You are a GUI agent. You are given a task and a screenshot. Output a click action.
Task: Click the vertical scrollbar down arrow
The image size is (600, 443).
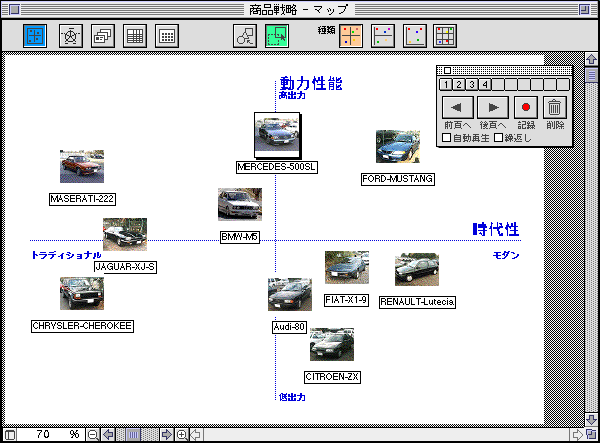point(591,420)
